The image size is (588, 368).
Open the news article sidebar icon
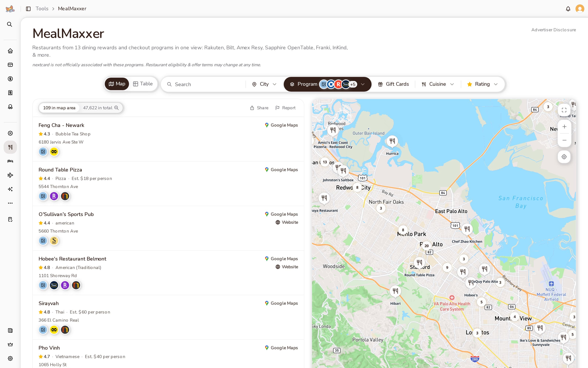(10, 330)
